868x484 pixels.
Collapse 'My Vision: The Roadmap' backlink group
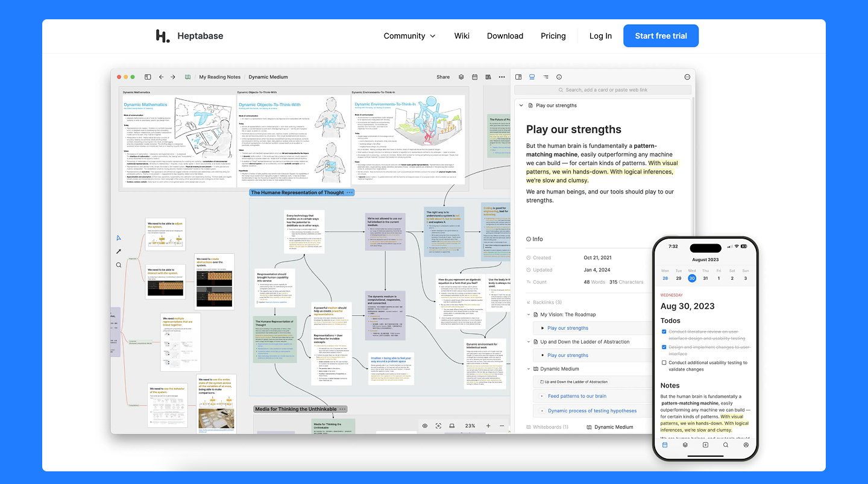(x=529, y=315)
